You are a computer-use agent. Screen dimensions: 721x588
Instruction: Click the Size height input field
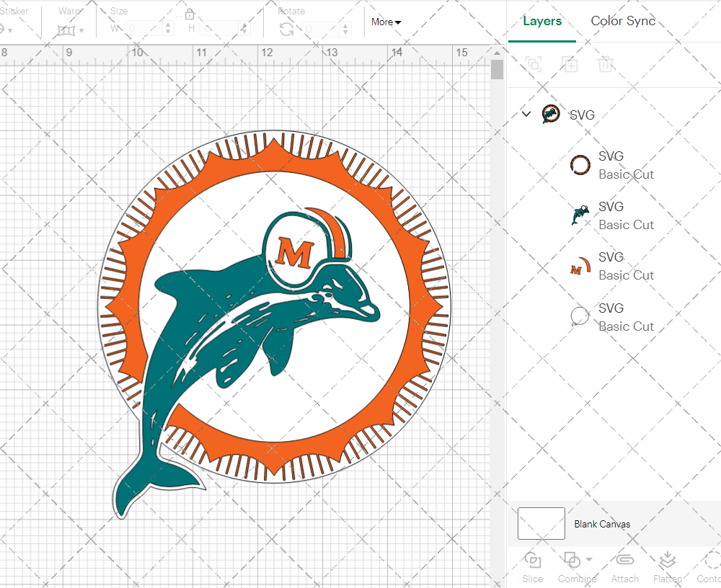pos(220,29)
